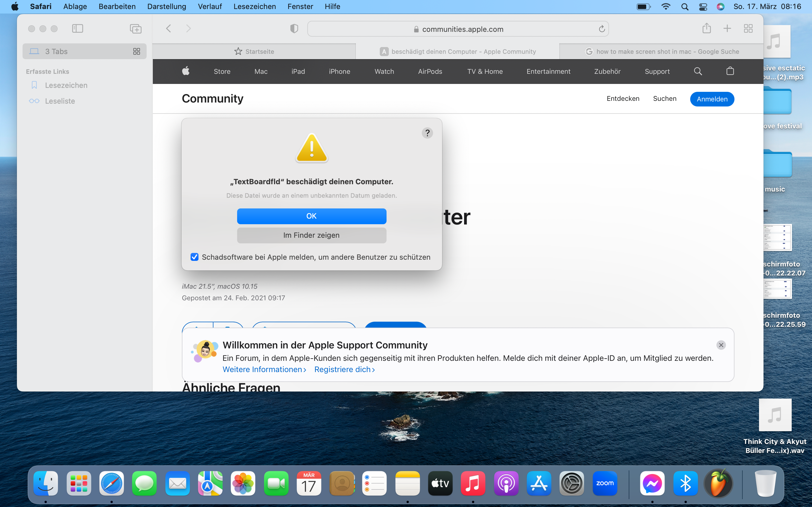Follow the Weitere Informationen chevron link
This screenshot has height=507, width=812.
[264, 369]
